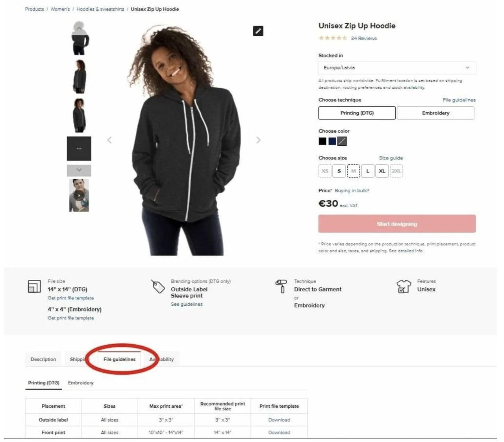
Task: Open the Stocked in Europe/Latvia dropdown
Action: 397,67
